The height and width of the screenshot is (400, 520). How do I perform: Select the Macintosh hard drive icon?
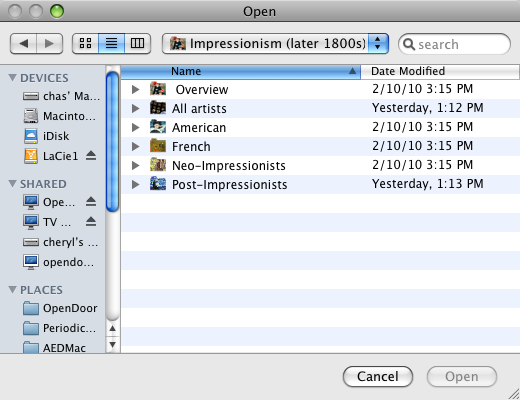point(31,116)
